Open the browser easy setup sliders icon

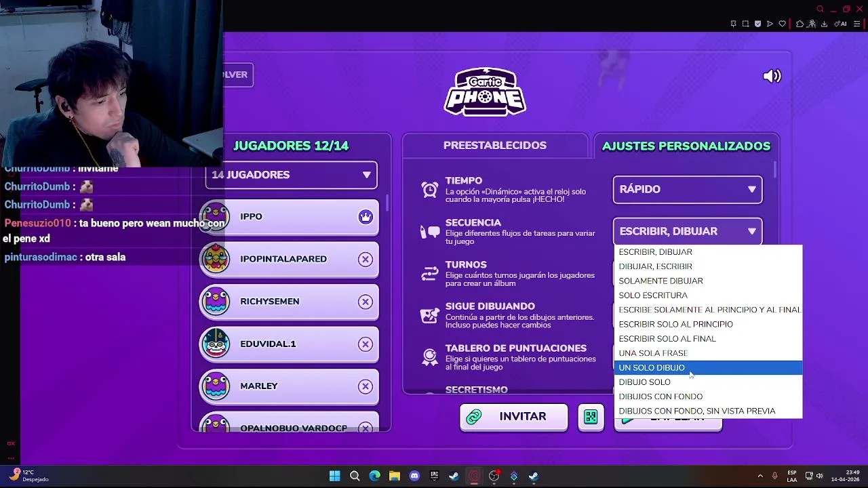pyautogui.click(x=856, y=24)
